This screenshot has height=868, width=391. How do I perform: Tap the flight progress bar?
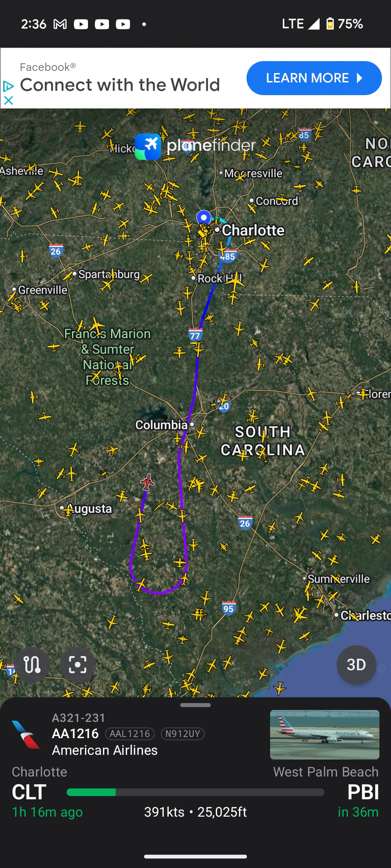(x=195, y=792)
